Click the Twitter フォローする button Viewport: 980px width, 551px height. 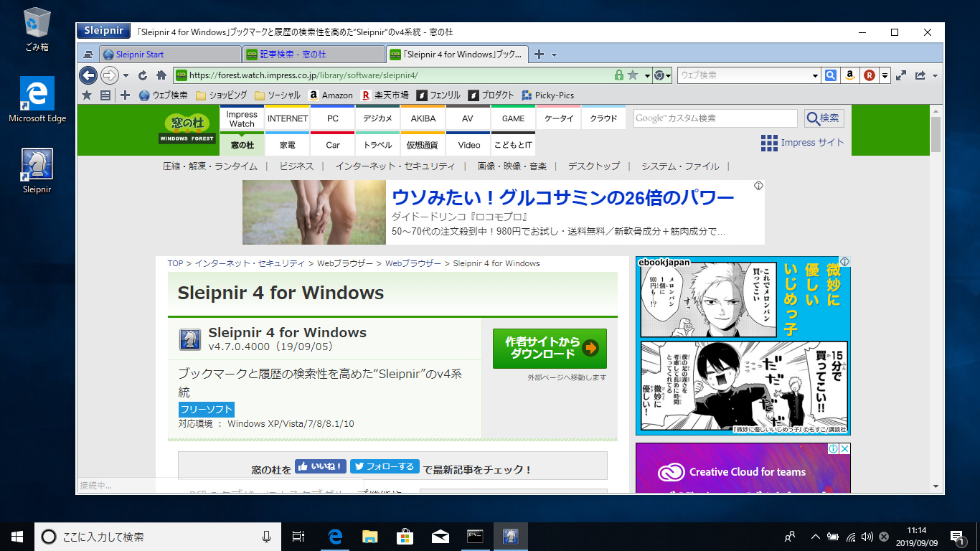pyautogui.click(x=385, y=466)
